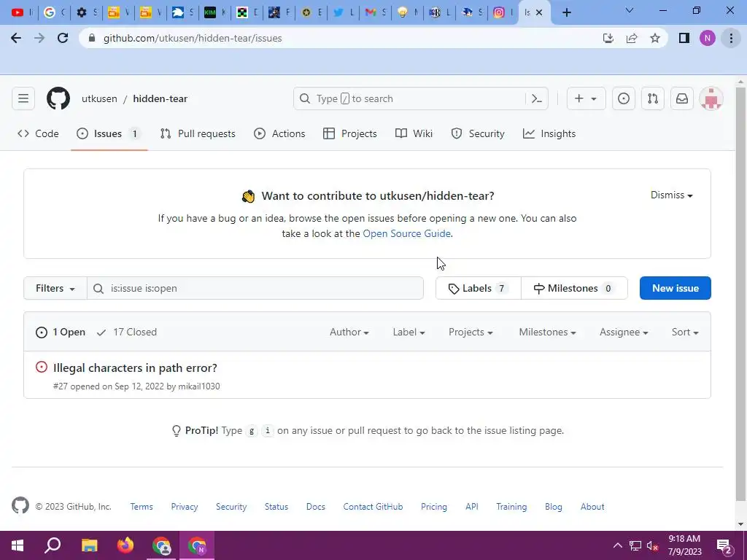Open the GitHub hamburger navigation menu
This screenshot has width=747, height=560.
point(23,98)
